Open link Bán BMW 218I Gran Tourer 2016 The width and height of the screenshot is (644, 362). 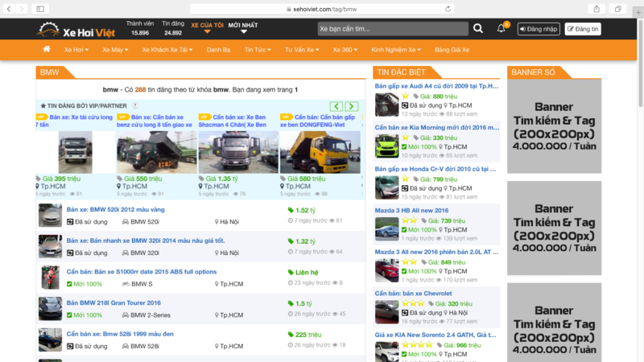pos(114,303)
